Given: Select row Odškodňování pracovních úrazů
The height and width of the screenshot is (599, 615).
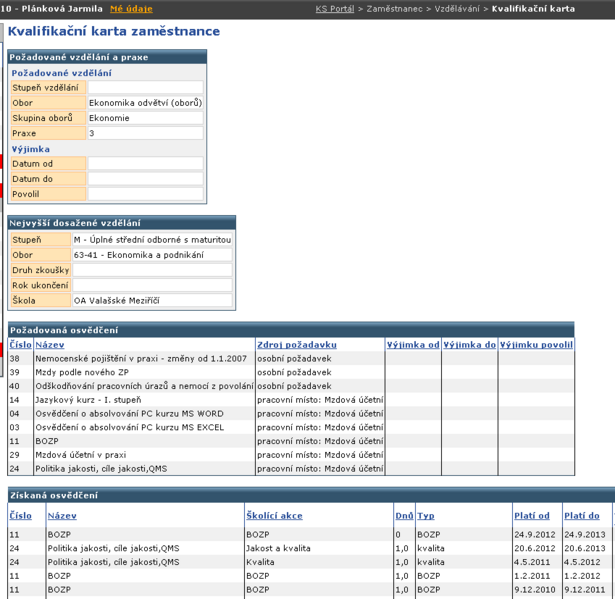Looking at the screenshot, I should [291, 386].
